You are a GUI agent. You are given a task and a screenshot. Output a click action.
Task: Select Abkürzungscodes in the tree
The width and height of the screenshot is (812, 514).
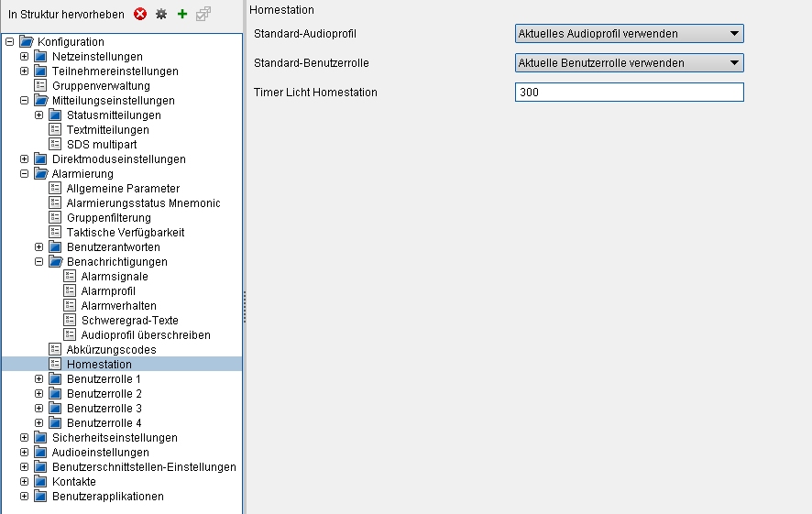coord(111,350)
